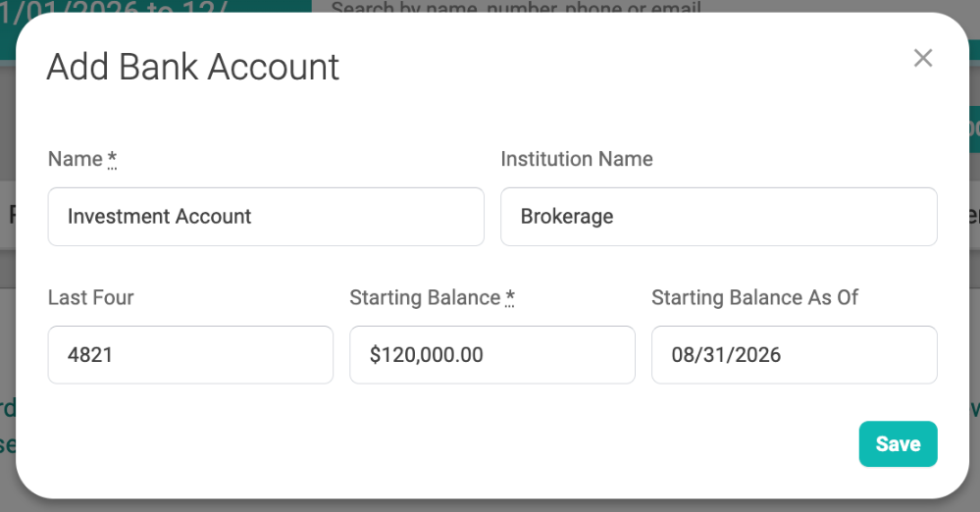Save the new bank account
The width and height of the screenshot is (980, 512).
click(899, 444)
